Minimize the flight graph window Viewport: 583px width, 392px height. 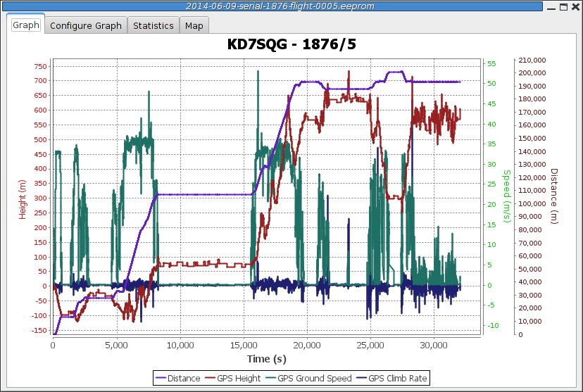click(x=552, y=7)
